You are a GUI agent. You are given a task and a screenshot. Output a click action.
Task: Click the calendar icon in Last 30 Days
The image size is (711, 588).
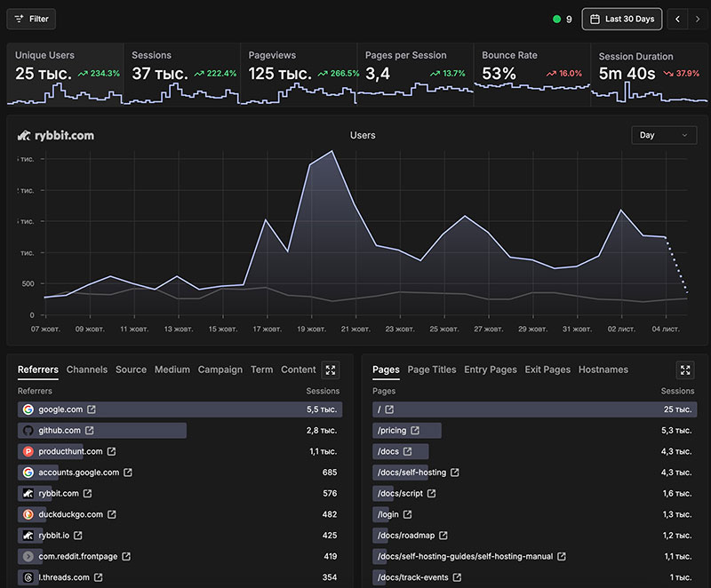click(x=595, y=19)
